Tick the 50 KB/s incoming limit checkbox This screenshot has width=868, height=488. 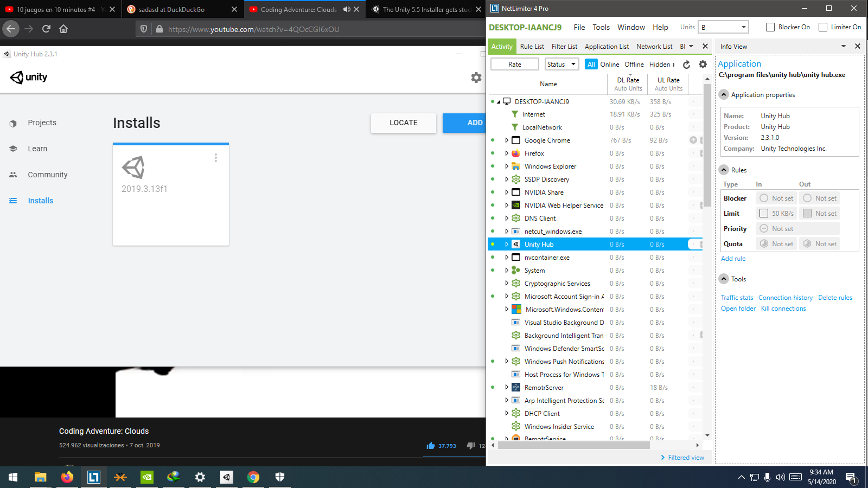coord(764,214)
